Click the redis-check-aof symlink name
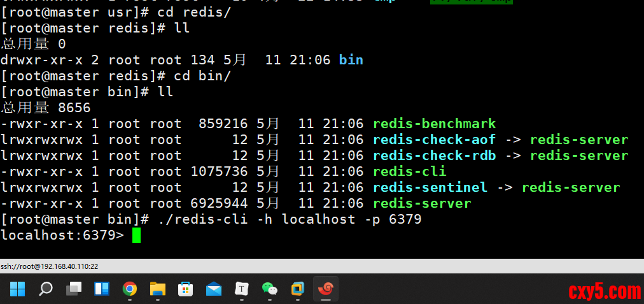644x304 pixels. pos(434,140)
